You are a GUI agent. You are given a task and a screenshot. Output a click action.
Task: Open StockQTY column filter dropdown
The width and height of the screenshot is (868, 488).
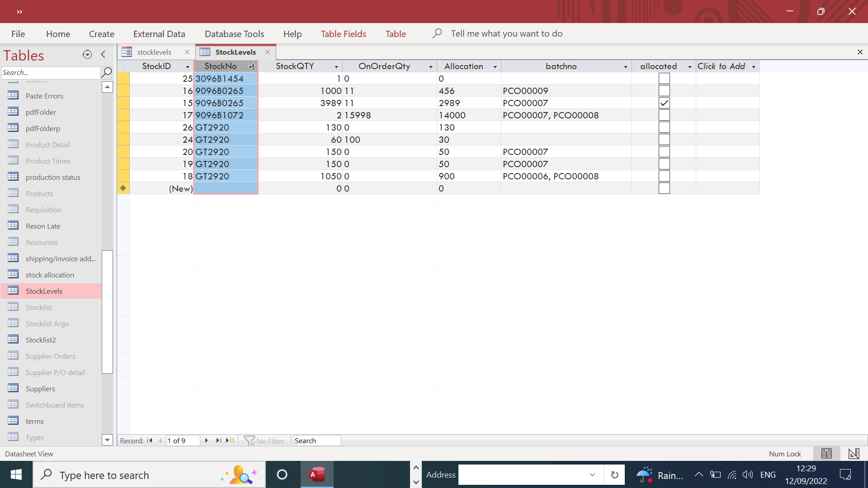336,67
